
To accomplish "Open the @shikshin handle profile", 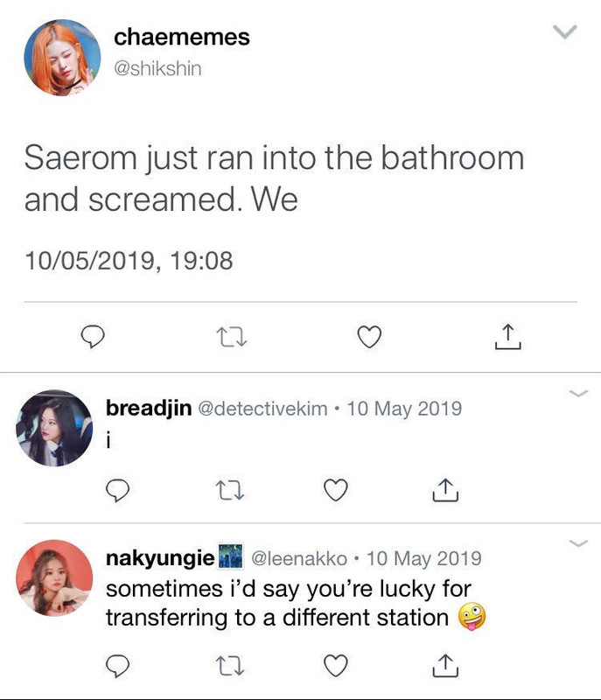I will pyautogui.click(x=157, y=69).
